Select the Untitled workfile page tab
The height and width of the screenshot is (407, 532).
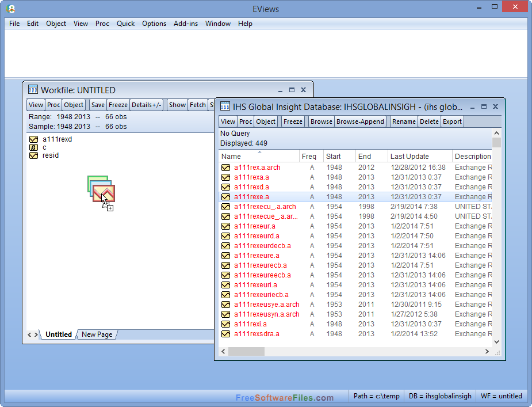coord(59,334)
